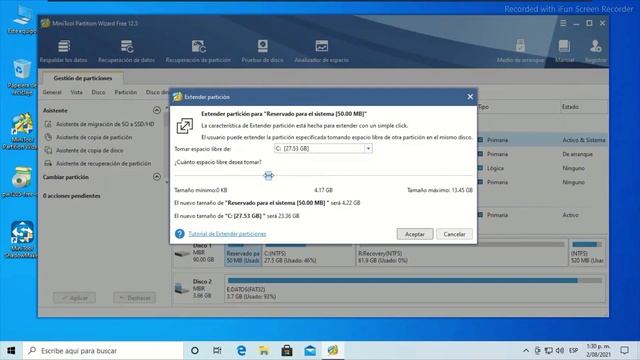The image size is (640, 360).
Task: Open hamburger menu in MiniTool title bar
Action: coord(563,23)
